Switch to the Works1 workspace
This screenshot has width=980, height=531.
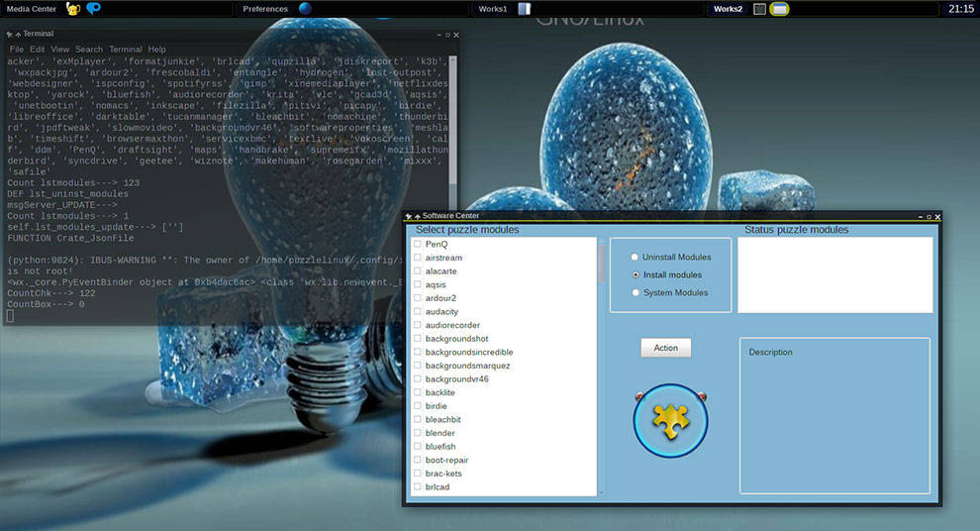point(493,9)
